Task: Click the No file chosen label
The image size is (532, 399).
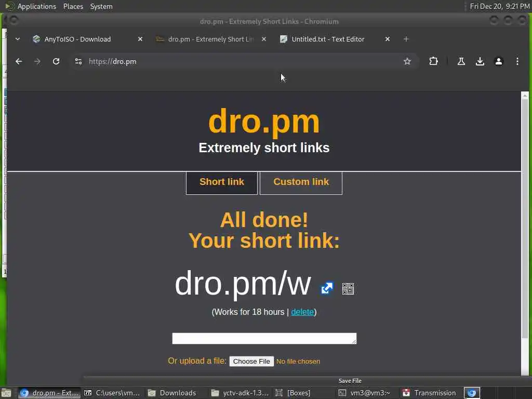Action: click(x=298, y=362)
